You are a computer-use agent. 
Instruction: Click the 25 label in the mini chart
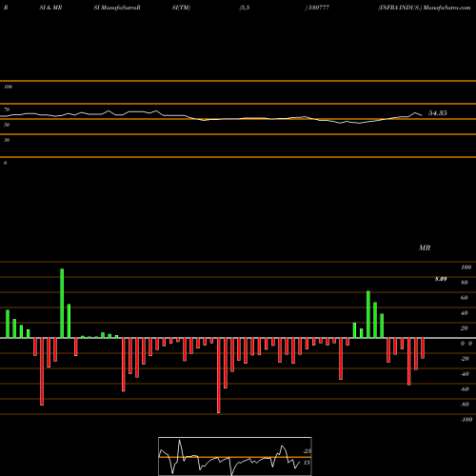307,451
